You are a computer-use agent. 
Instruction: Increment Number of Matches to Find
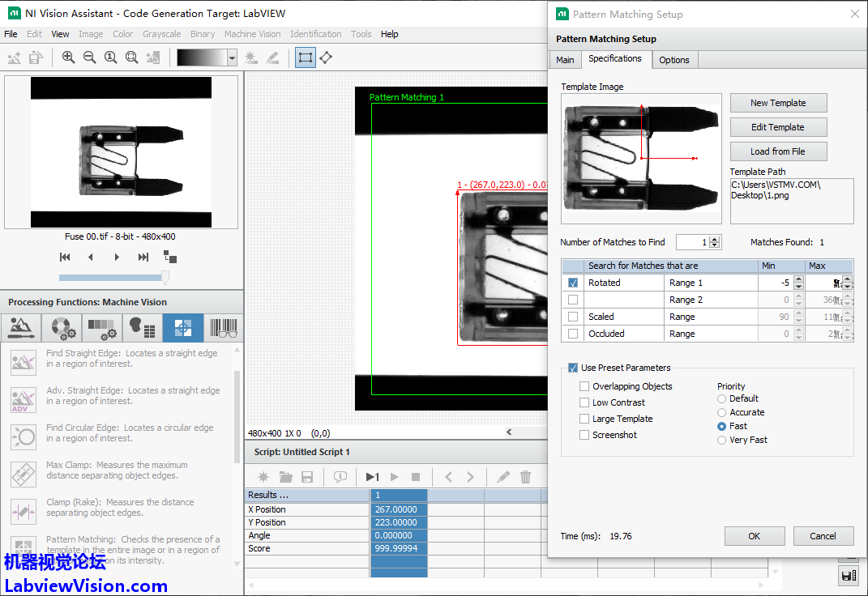714,239
